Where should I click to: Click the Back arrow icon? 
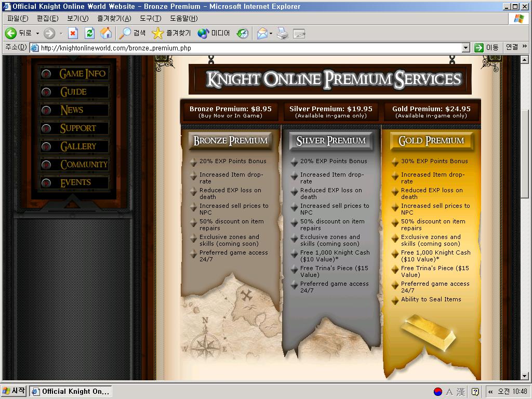tap(11, 33)
